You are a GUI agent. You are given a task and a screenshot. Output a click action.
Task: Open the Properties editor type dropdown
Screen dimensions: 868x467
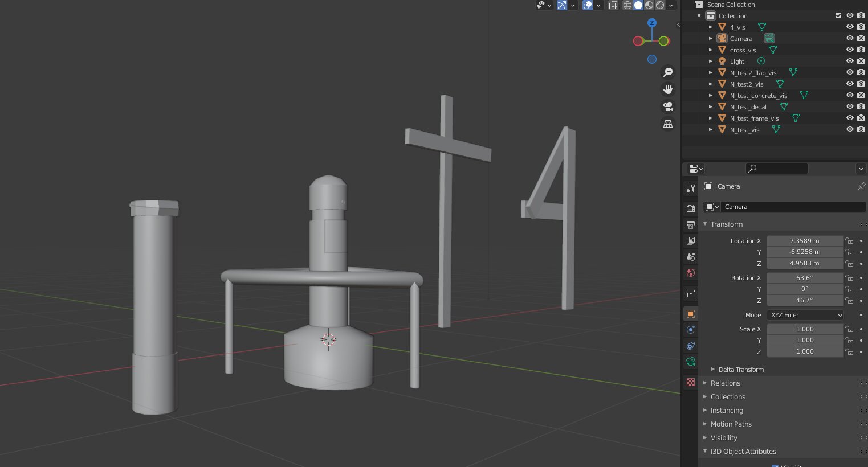click(x=696, y=169)
